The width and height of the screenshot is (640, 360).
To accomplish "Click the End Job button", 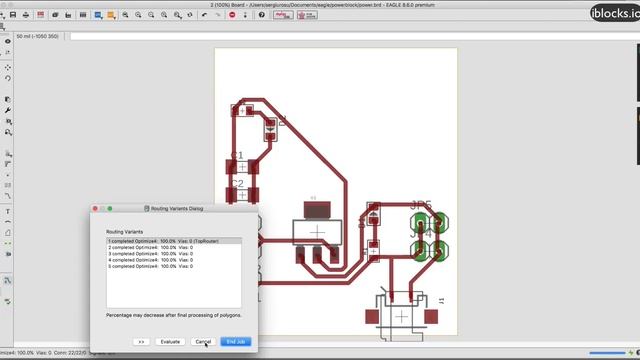I will click(x=236, y=342).
